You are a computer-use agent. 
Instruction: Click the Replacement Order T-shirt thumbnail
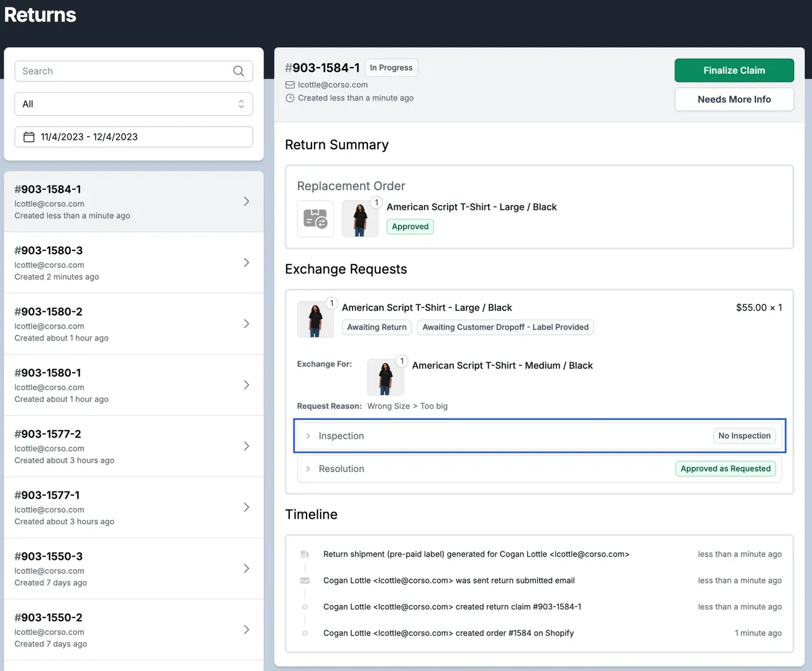click(x=360, y=219)
